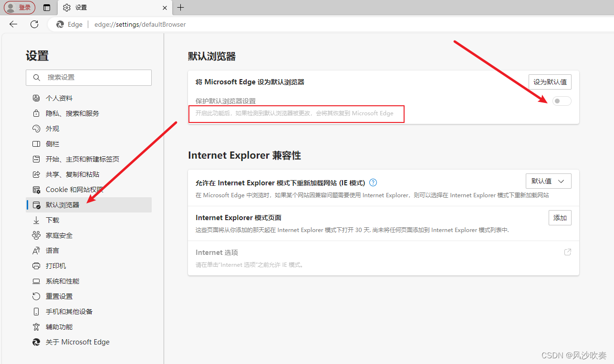Select 默认浏览器 in the sidebar
This screenshot has width=614, height=364.
[89, 205]
